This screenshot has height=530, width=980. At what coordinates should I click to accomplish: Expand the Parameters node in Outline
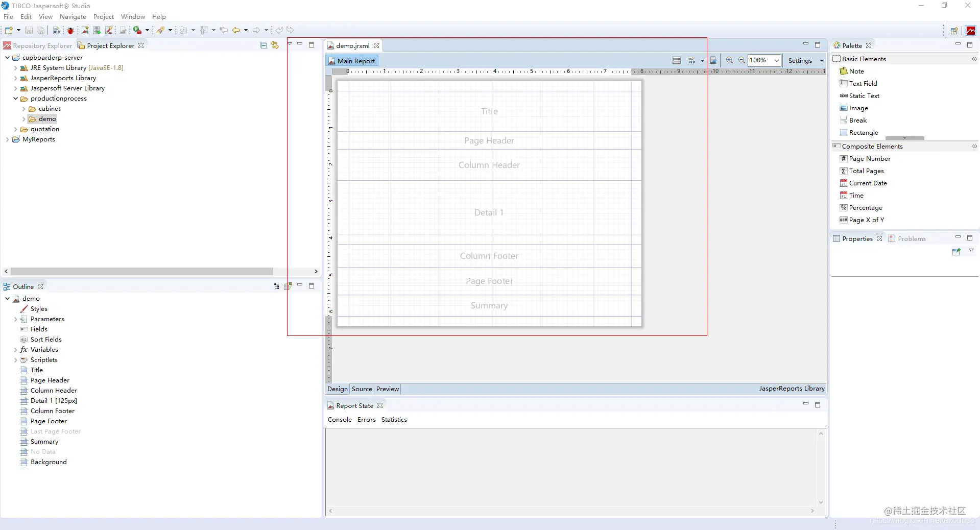click(15, 319)
